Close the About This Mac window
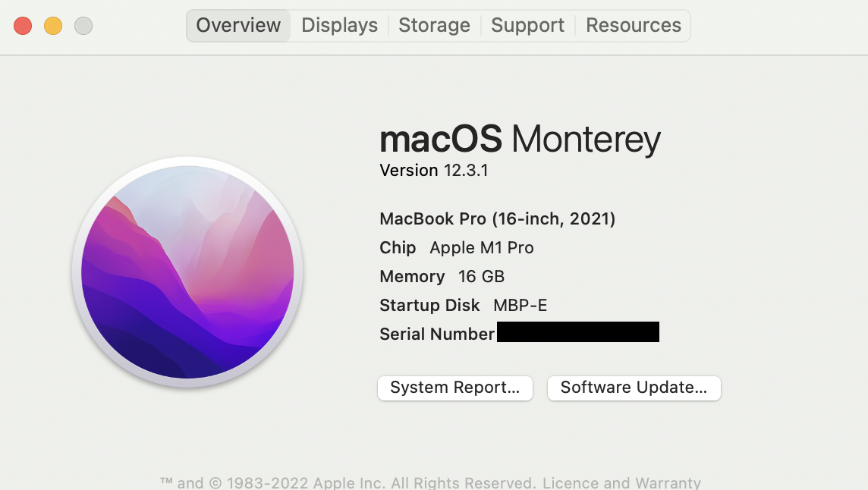 23,26
